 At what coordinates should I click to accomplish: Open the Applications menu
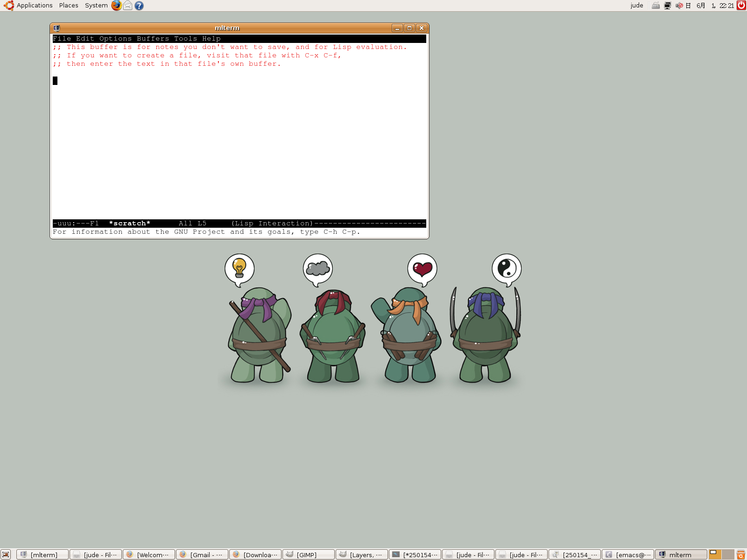point(35,6)
